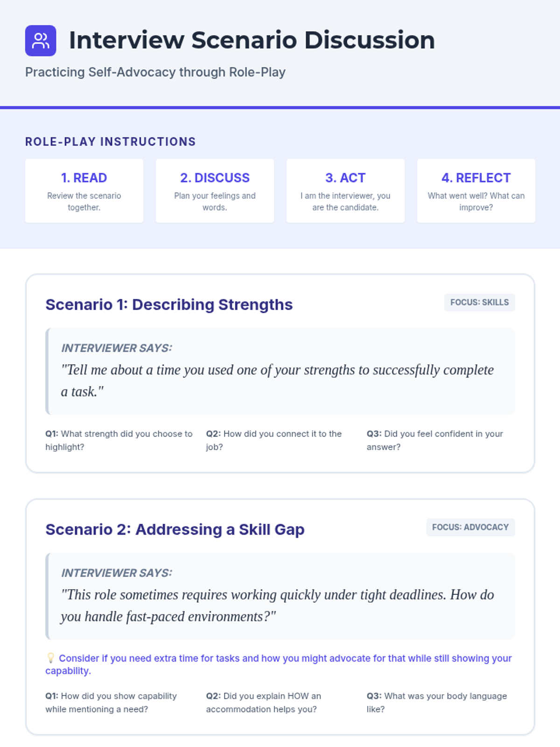Click Scenario 2 Q3 about body language
The height and width of the screenshot is (747, 560).
436,702
